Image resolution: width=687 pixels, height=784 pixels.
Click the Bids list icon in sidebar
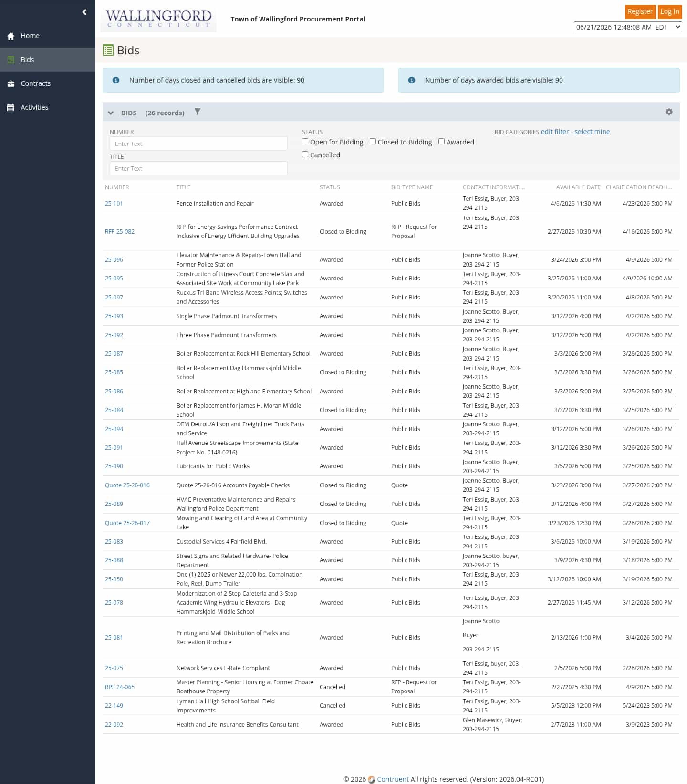pyautogui.click(x=11, y=60)
